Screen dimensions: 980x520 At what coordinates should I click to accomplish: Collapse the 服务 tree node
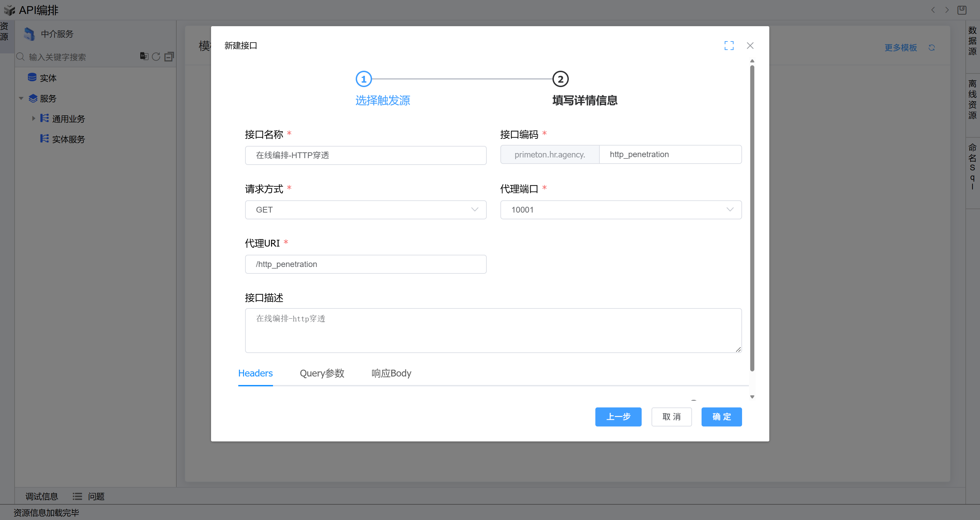coord(21,98)
